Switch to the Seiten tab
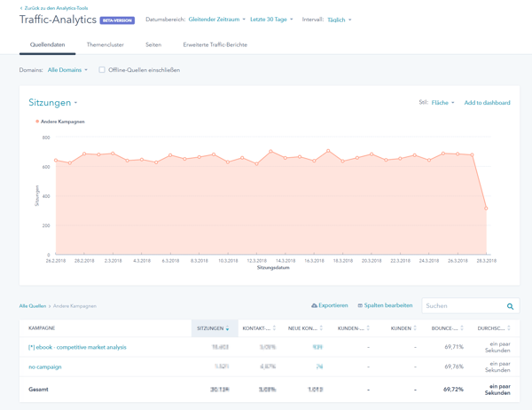 pyautogui.click(x=153, y=44)
